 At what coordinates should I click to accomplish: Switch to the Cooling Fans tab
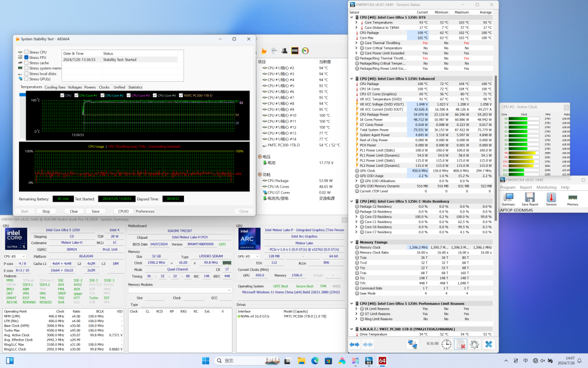pos(55,87)
